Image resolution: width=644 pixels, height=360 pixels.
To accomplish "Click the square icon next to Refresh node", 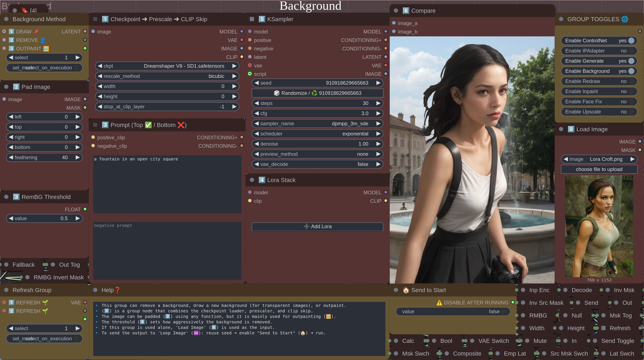I will tap(603, 328).
